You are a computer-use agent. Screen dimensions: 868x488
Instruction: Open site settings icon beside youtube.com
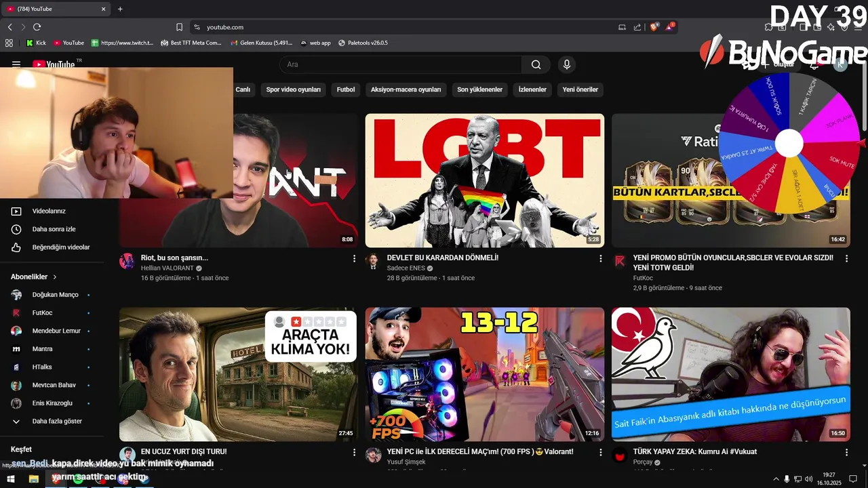pos(197,27)
